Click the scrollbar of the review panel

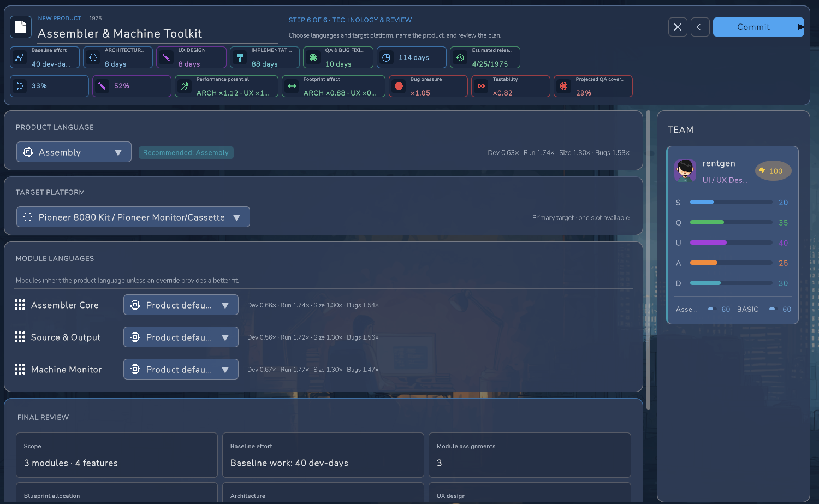click(648, 260)
